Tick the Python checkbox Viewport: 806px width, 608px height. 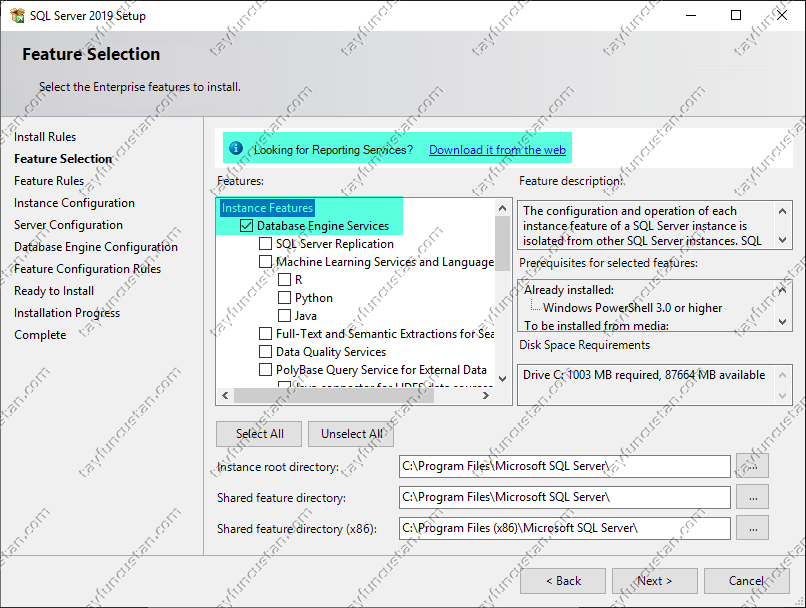pyautogui.click(x=284, y=298)
